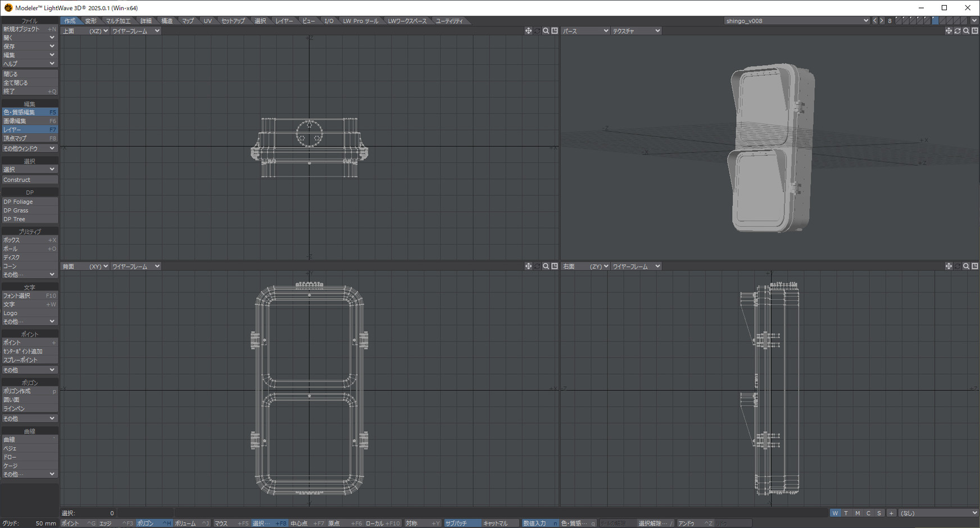Image resolution: width=980 pixels, height=528 pixels.
Task: Expand the 開く file dropdown
Action: point(29,38)
